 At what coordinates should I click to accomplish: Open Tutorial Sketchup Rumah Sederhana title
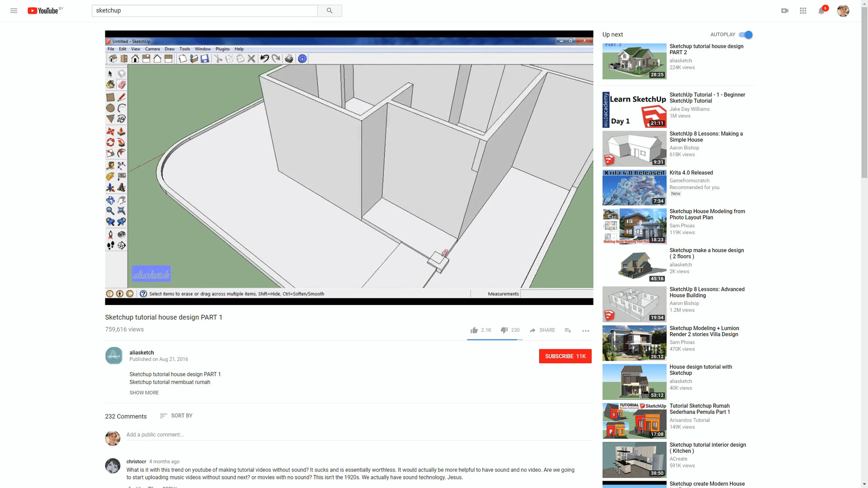pos(700,409)
